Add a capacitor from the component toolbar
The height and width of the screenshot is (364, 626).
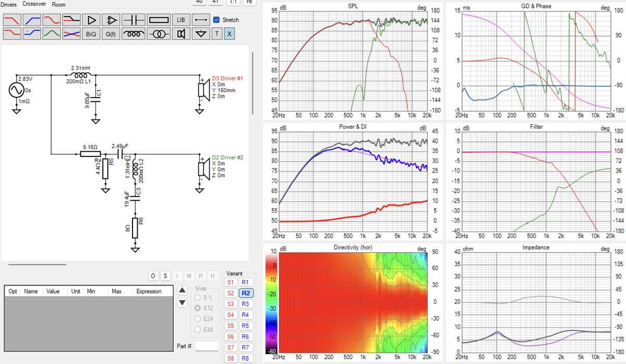point(134,20)
